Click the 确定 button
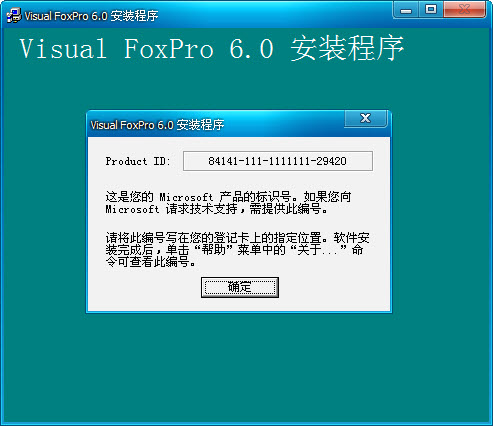 (240, 287)
